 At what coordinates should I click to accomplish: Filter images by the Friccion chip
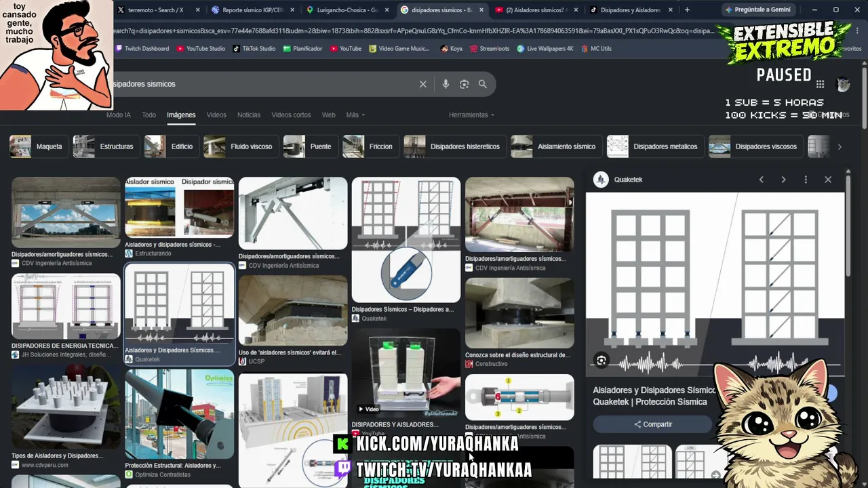(370, 146)
